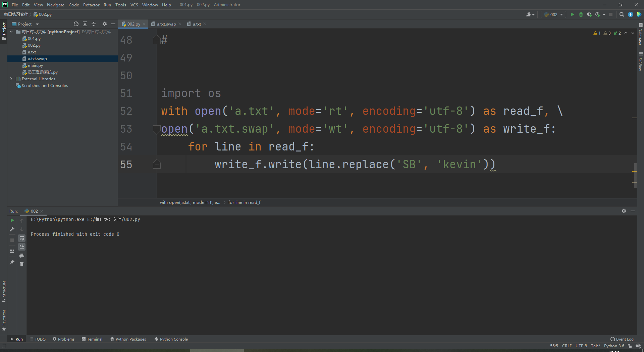Toggle code fold marker at line 48
The image size is (644, 352).
pyautogui.click(x=157, y=40)
